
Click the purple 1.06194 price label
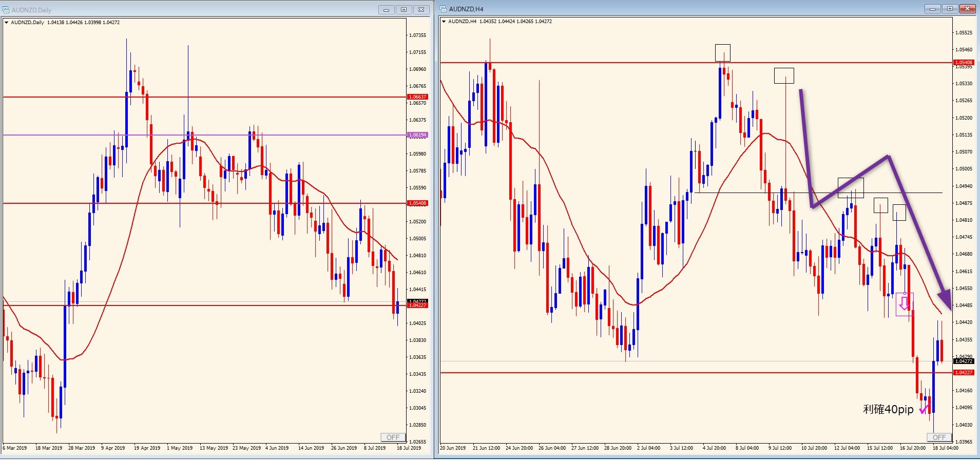point(417,135)
